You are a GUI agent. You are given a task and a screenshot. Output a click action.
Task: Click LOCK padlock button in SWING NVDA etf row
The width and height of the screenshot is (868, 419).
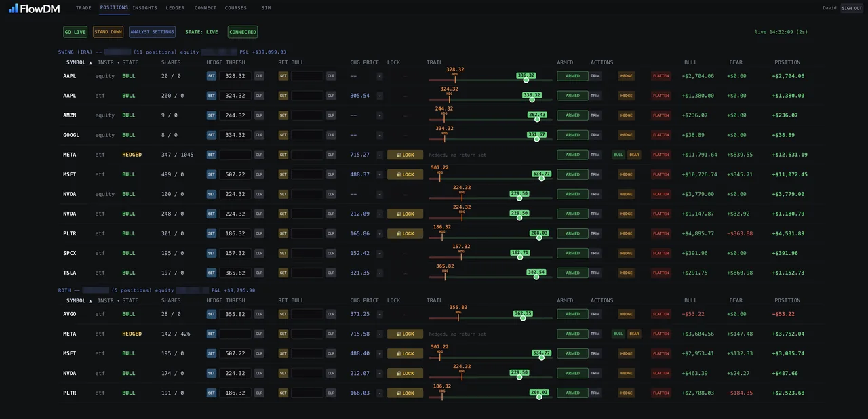(x=405, y=214)
